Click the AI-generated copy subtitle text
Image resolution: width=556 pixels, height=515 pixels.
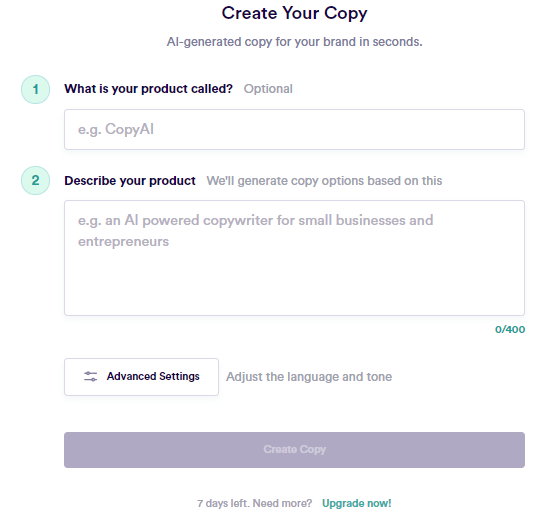(x=294, y=42)
